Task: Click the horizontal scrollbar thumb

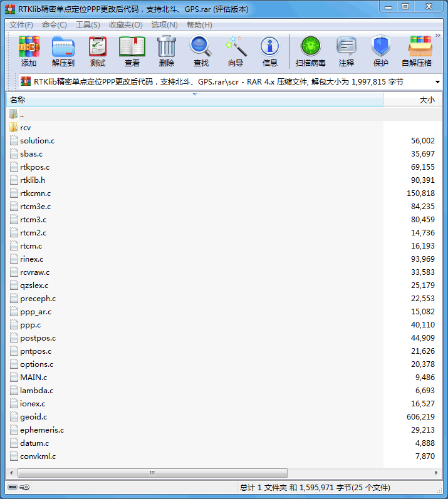Action: pos(150,473)
